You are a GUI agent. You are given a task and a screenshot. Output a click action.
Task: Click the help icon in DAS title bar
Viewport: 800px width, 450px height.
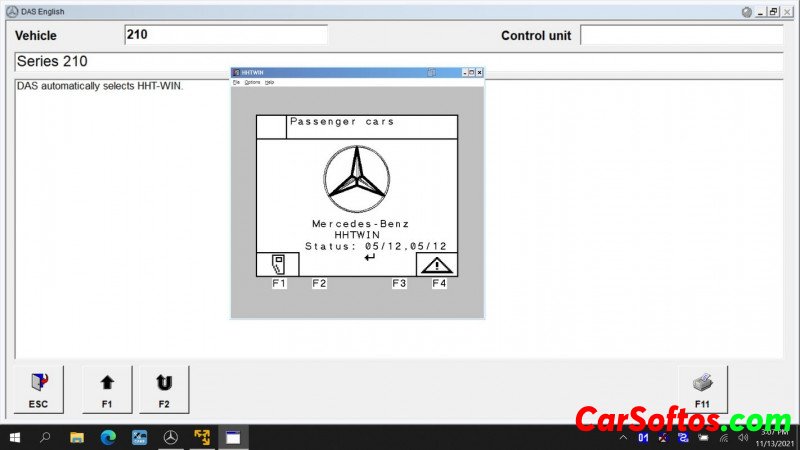coord(746,11)
